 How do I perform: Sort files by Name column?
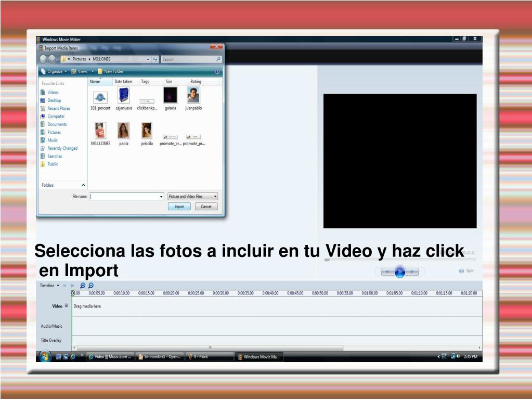click(100, 82)
